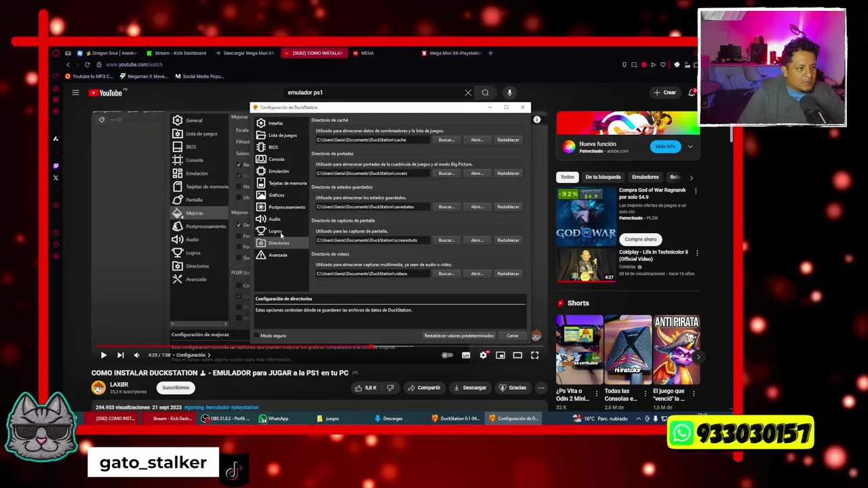868x488 pixels.
Task: Open options for God of War ad
Action: [695, 191]
